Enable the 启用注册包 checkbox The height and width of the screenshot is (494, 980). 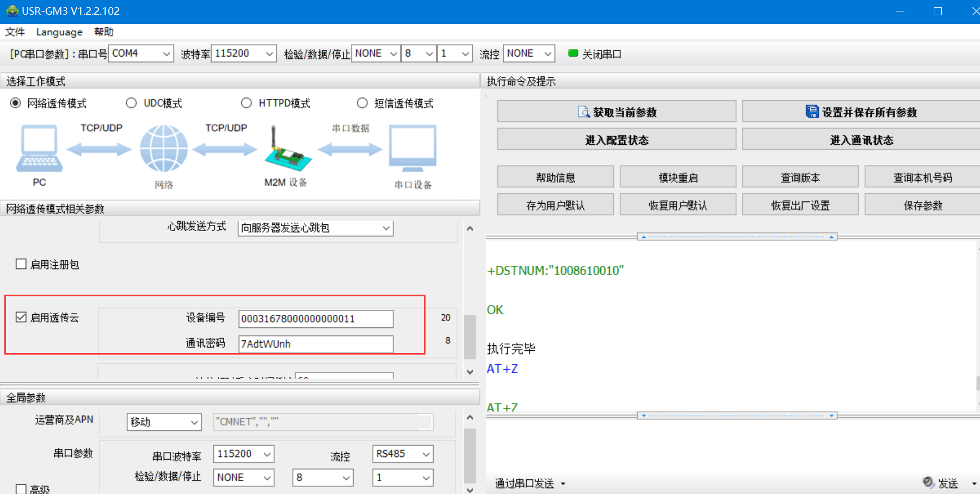coord(21,264)
